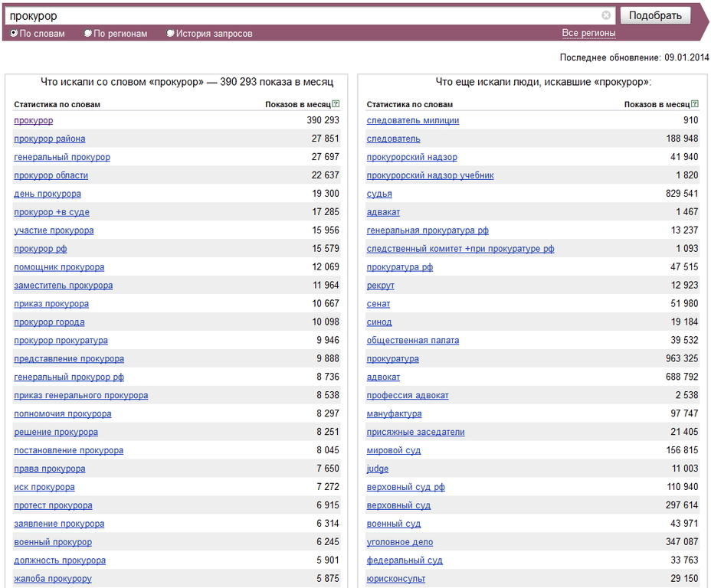Screen dimensions: 711x588
Task: Click into the search field containing 'прокурор'
Action: [306, 15]
